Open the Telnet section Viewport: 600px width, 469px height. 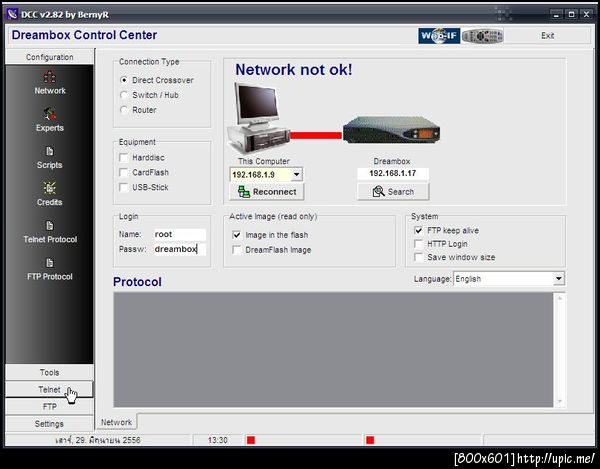[49, 389]
